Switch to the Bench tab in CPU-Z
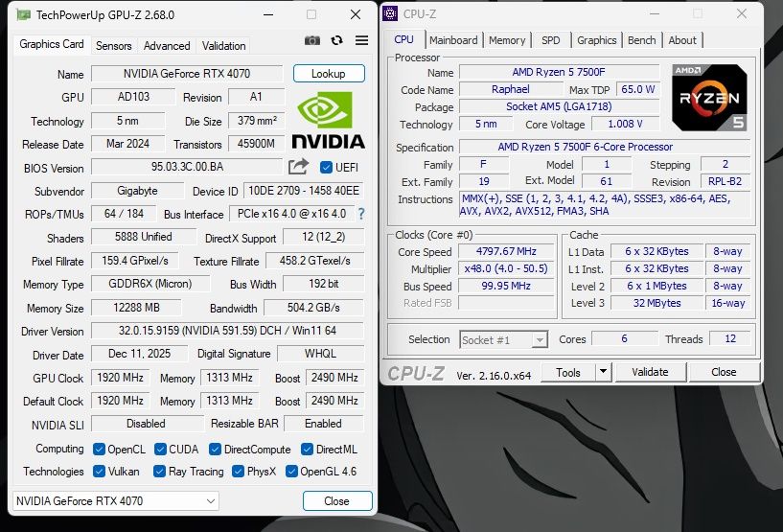The width and height of the screenshot is (783, 532). click(642, 40)
